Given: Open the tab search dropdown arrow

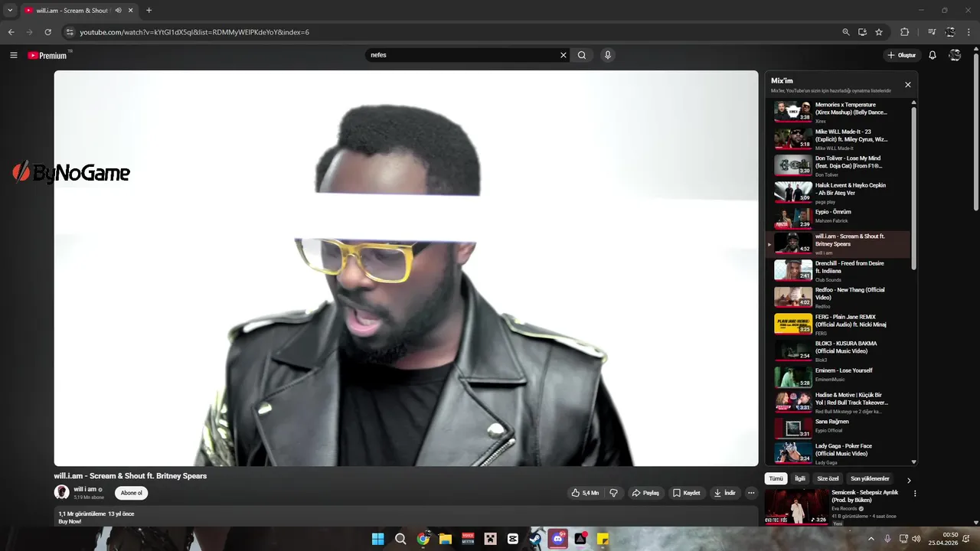Looking at the screenshot, I should (10, 11).
